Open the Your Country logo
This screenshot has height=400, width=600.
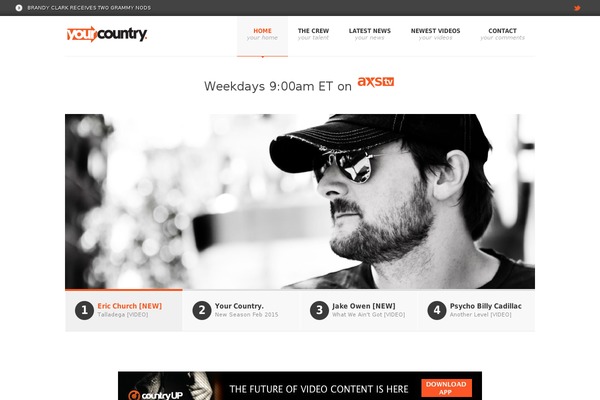pyautogui.click(x=107, y=34)
